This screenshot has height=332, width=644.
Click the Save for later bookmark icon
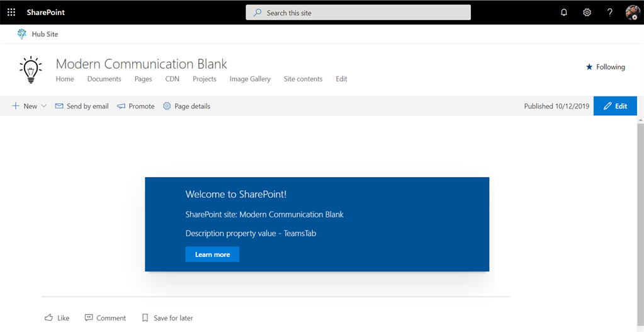click(145, 318)
